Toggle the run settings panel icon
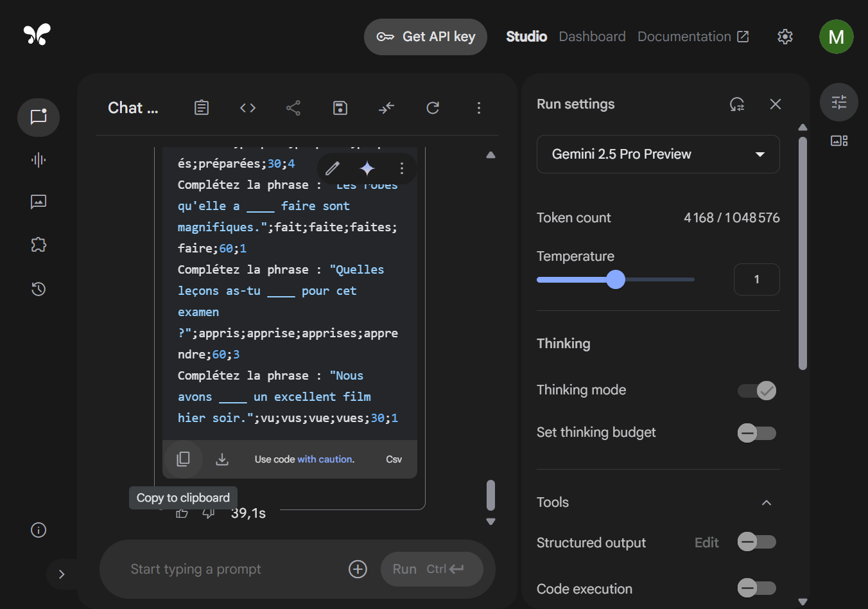The width and height of the screenshot is (868, 609). [839, 102]
